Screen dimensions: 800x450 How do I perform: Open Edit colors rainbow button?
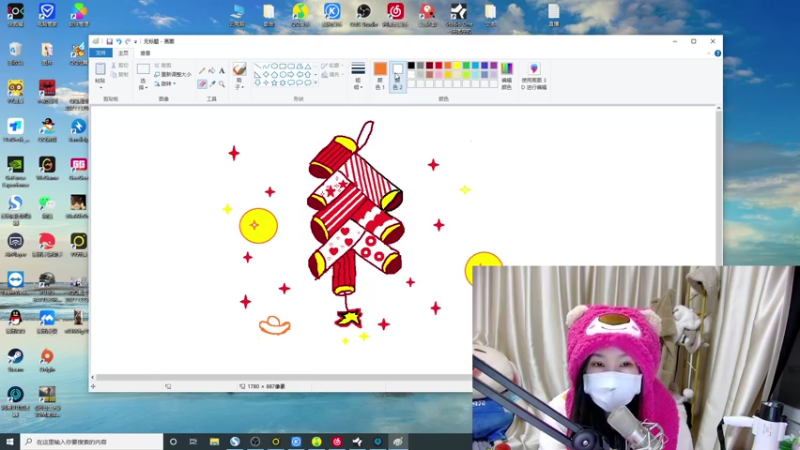coord(507,76)
